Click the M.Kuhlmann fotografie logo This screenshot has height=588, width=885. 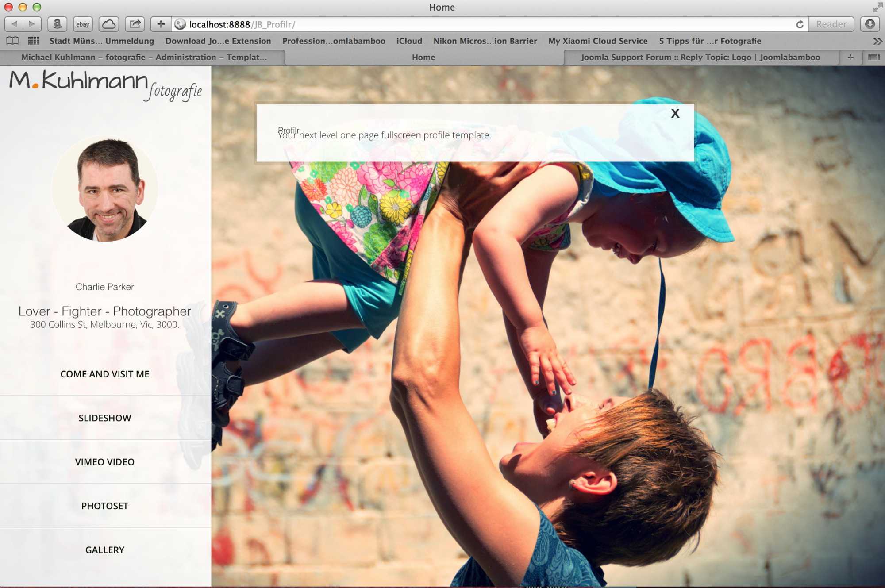(106, 85)
